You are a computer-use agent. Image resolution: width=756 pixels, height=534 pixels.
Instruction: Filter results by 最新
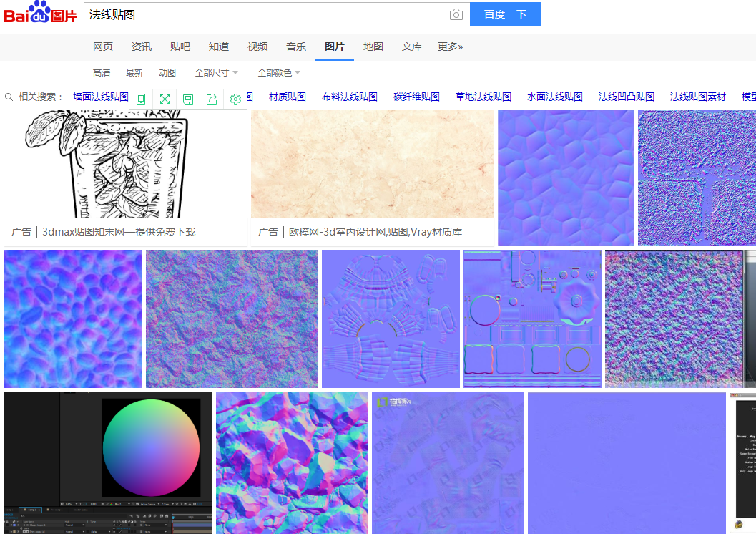pos(134,73)
